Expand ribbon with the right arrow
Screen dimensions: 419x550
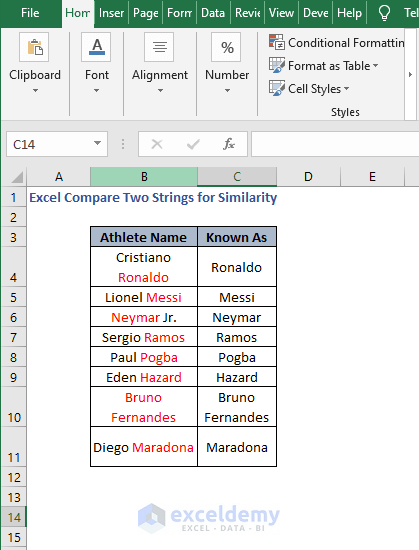[x=410, y=74]
